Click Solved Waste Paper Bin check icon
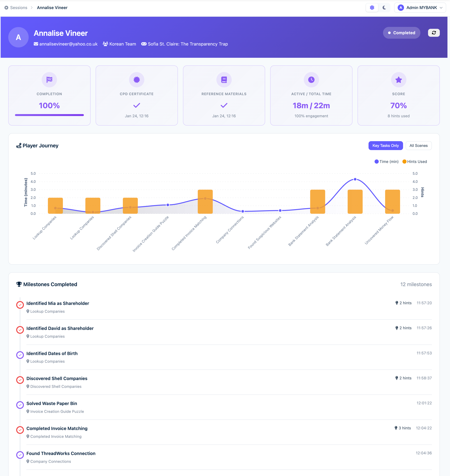 (x=20, y=405)
